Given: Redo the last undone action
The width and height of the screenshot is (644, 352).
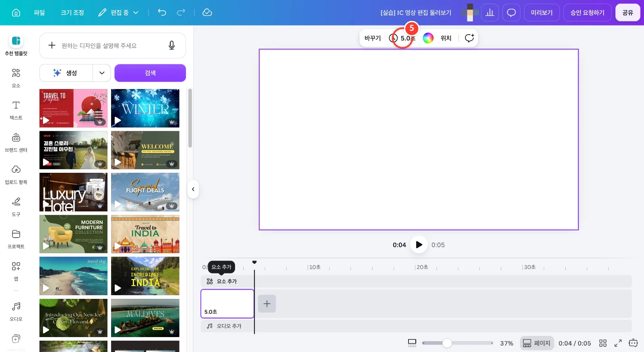Looking at the screenshot, I should (x=181, y=12).
